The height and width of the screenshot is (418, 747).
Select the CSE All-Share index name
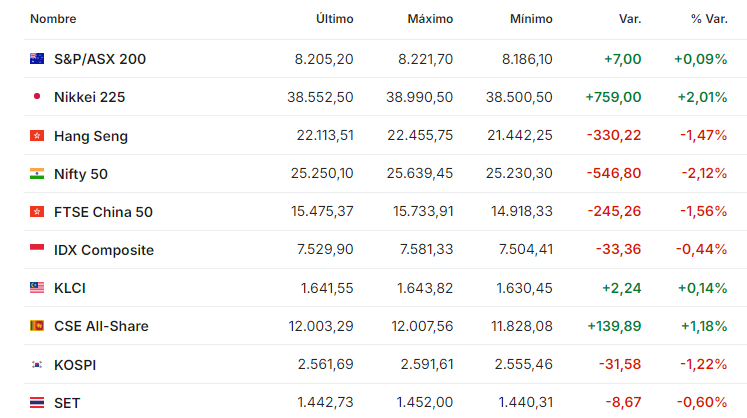point(101,326)
